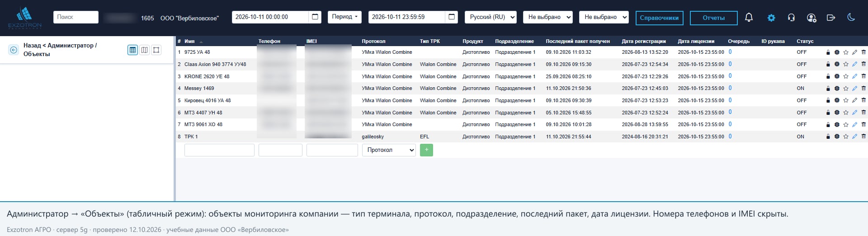
Task: Select the Claas Axion 940 3774 УУ48 row name
Action: [215, 64]
